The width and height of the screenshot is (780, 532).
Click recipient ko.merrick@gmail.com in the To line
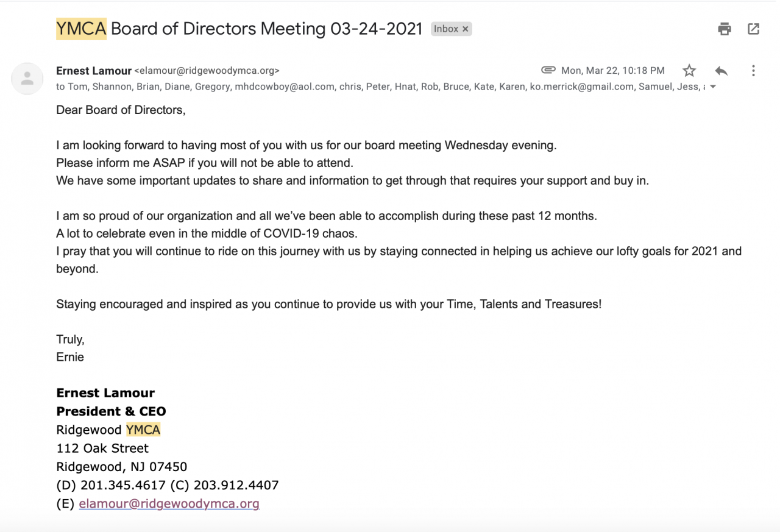582,87
